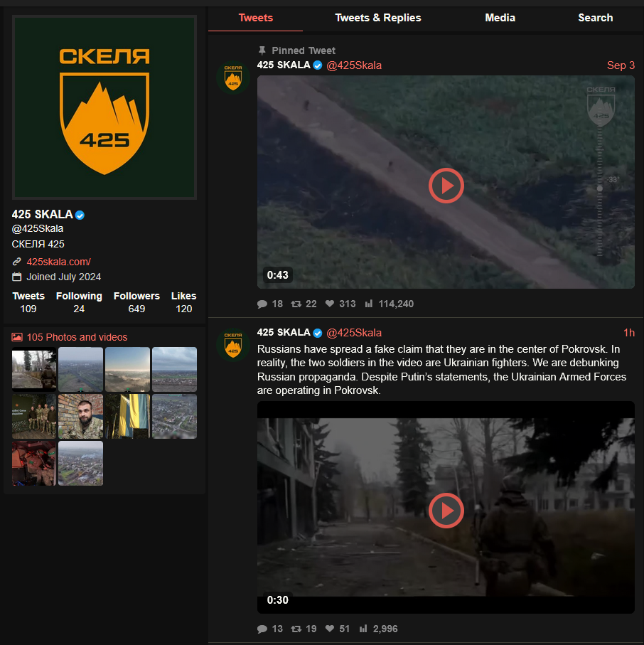Click the comment icon on Pokrovsk tweet

coord(262,629)
